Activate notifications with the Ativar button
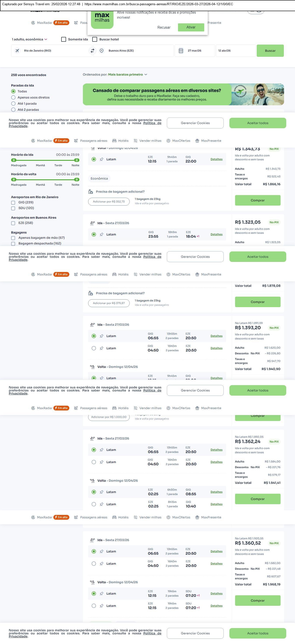The height and width of the screenshot is (644, 295). (191, 27)
